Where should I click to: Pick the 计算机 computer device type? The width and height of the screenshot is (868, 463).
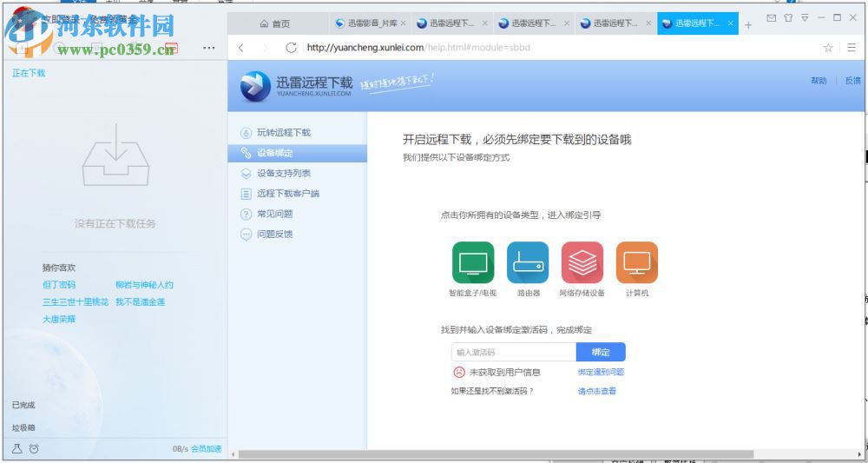point(636,262)
